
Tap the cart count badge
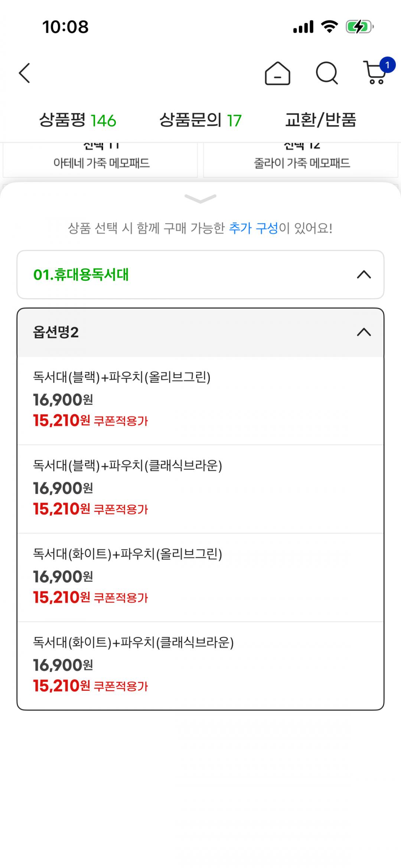pyautogui.click(x=387, y=65)
